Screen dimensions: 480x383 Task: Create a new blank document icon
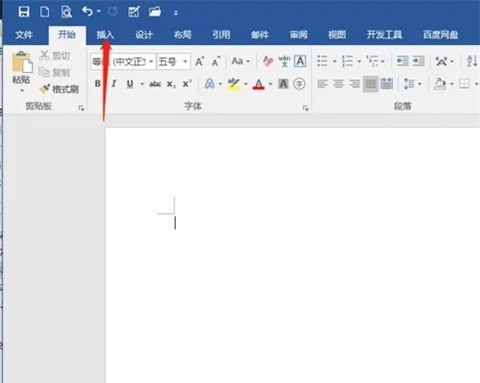(45, 12)
